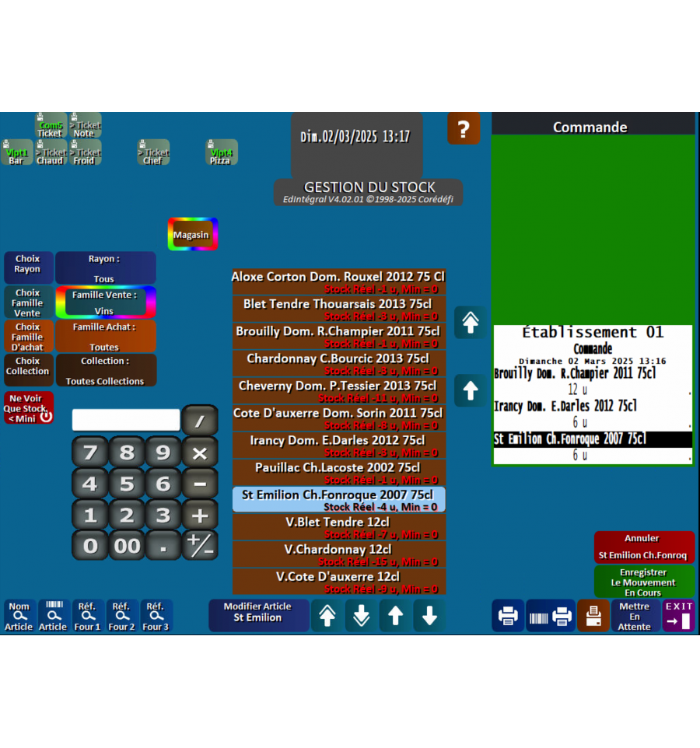Click the EXIT button

678,616
